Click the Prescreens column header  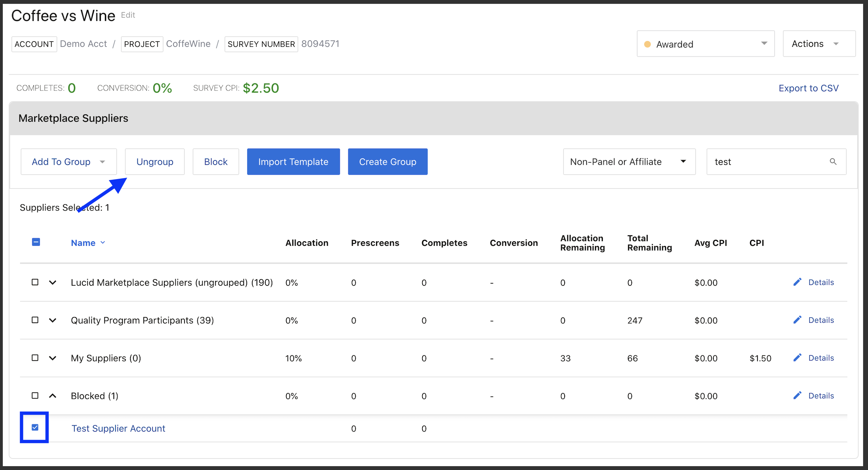pos(375,243)
